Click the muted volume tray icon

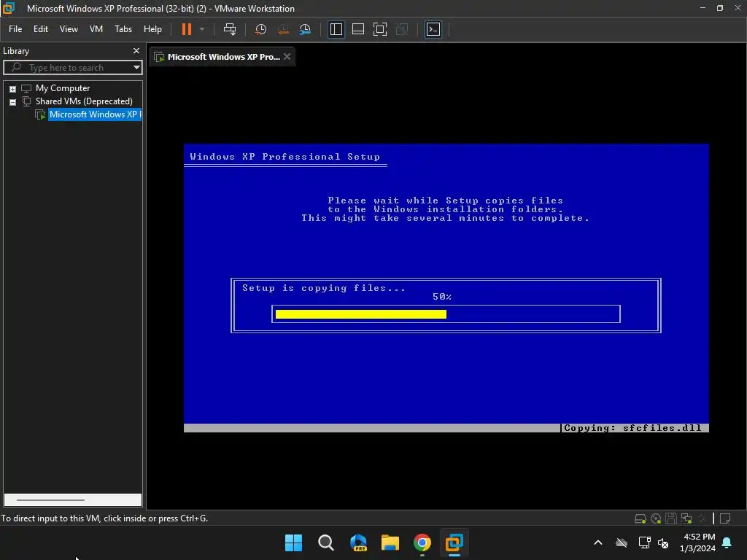(x=662, y=542)
